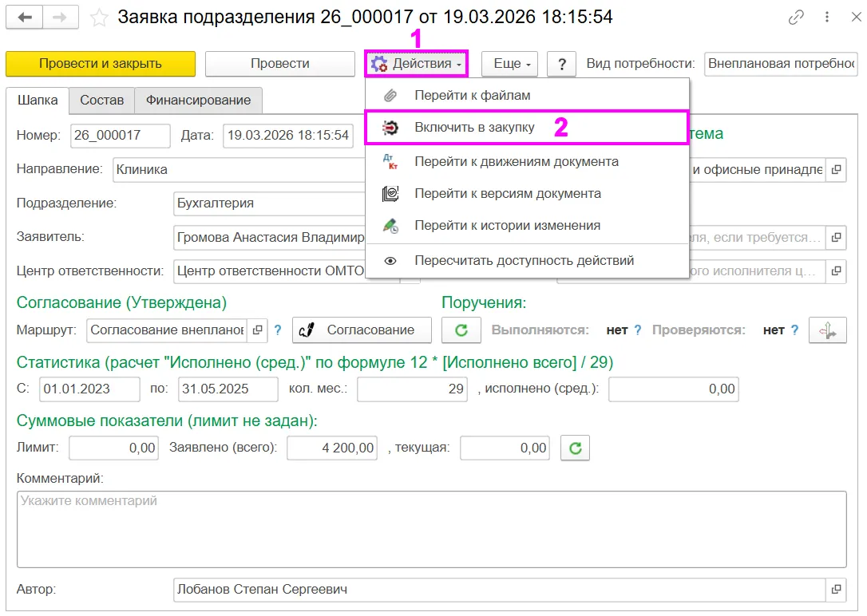Screen dimensions: 867x616
Task: Go back with the left arrow button
Action: click(x=24, y=17)
